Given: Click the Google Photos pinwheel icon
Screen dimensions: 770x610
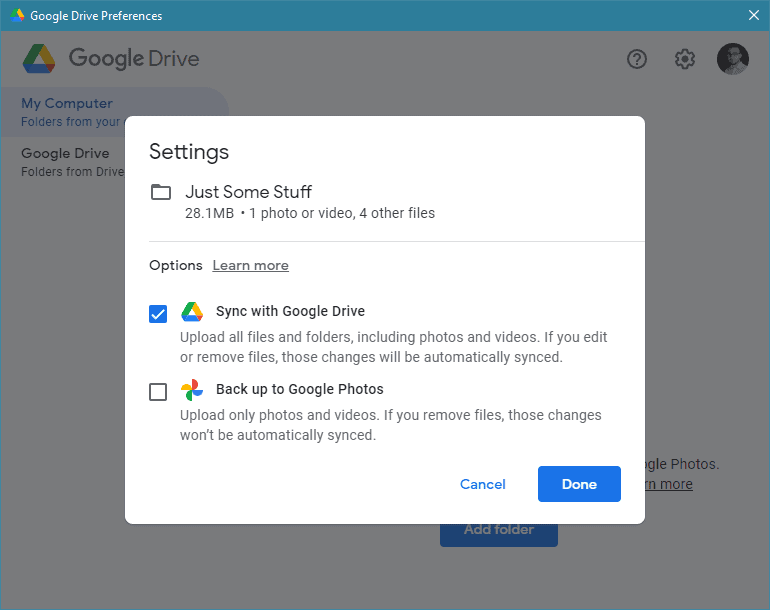Looking at the screenshot, I should 192,390.
